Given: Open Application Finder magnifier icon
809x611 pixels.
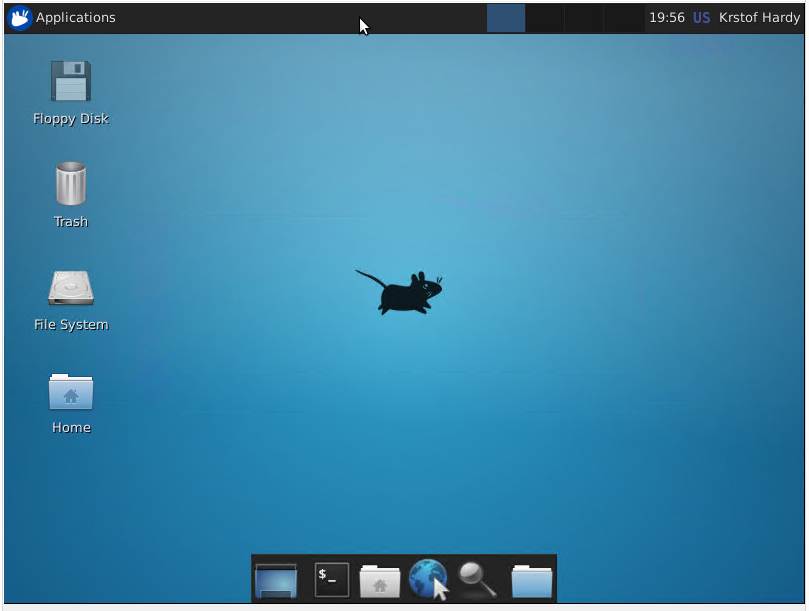Looking at the screenshot, I should (x=478, y=580).
